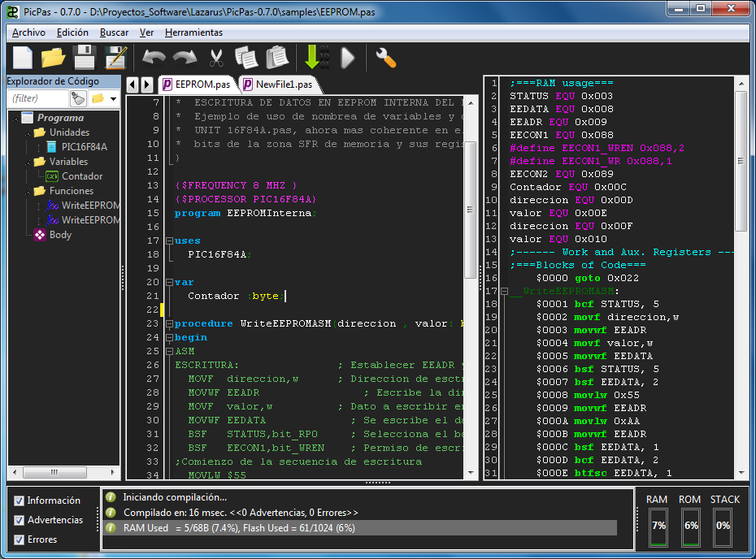This screenshot has height=559, width=756.
Task: Click the Body diamond icon in tree
Action: [x=40, y=235]
